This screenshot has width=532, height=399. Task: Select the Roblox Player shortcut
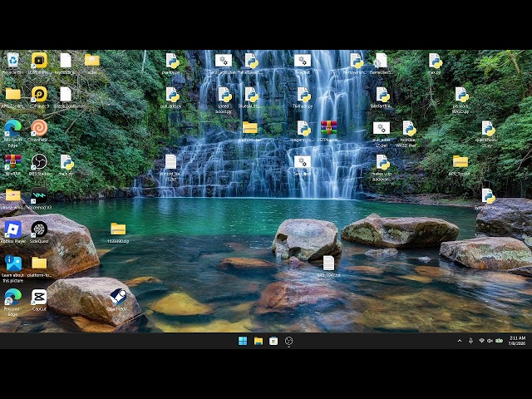click(x=13, y=233)
